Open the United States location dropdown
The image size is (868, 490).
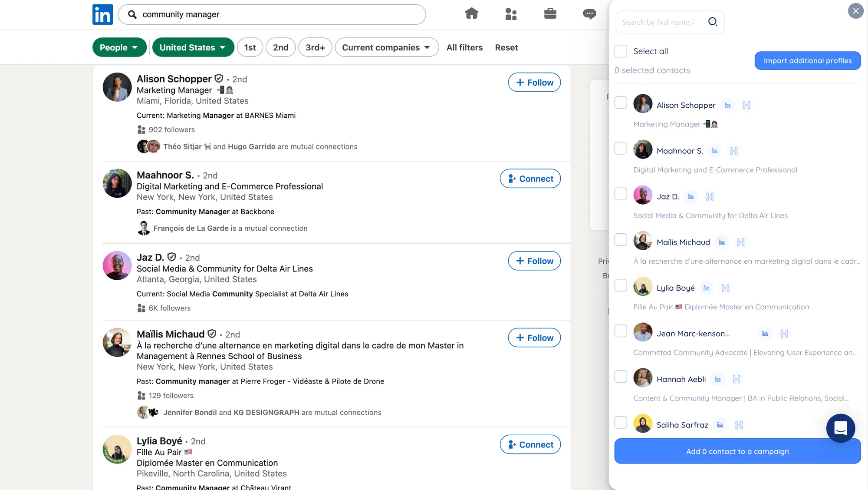[x=193, y=47]
